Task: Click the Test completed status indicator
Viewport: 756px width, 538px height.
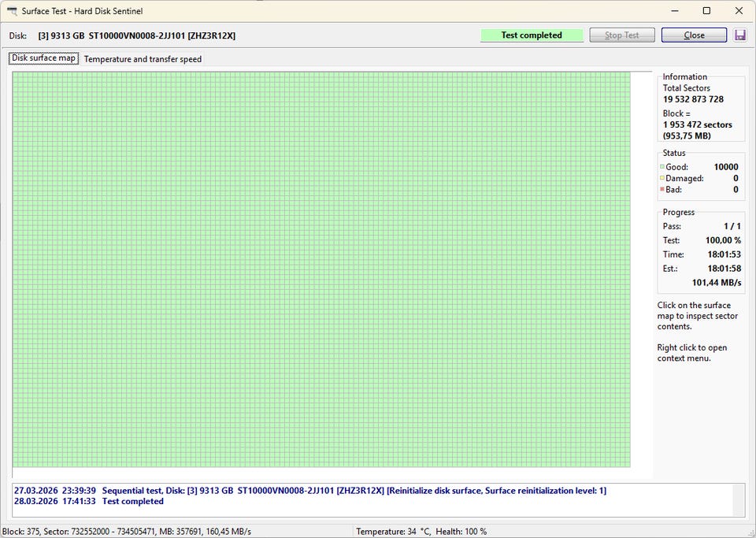Action: point(532,35)
